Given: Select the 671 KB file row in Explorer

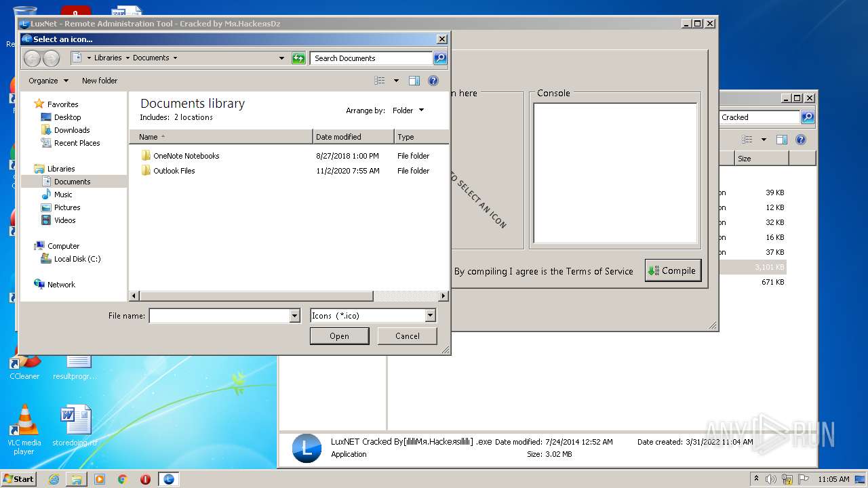Looking at the screenshot, I should click(753, 282).
